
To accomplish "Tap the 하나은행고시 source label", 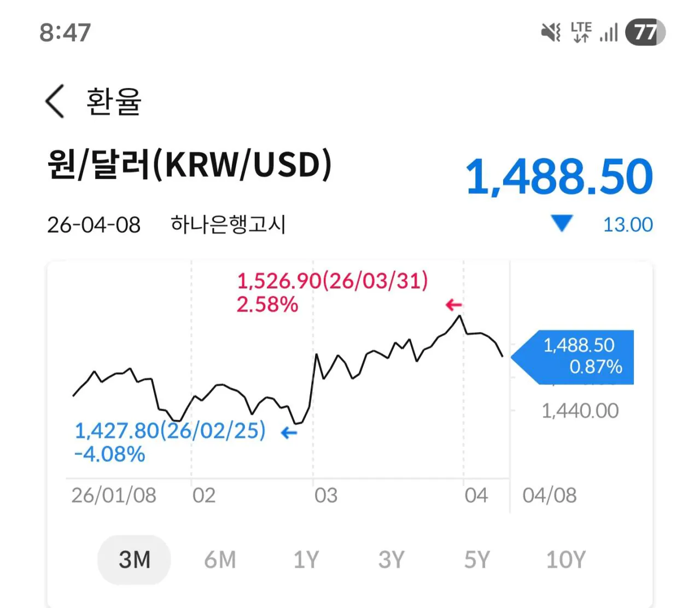I will coord(228,224).
